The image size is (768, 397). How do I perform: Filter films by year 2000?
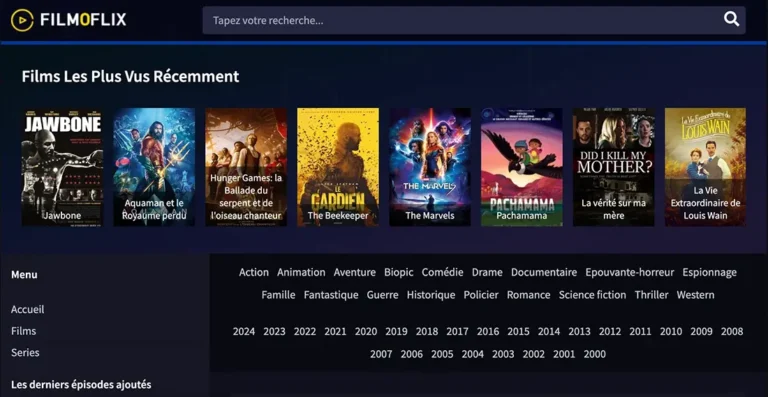coord(595,354)
